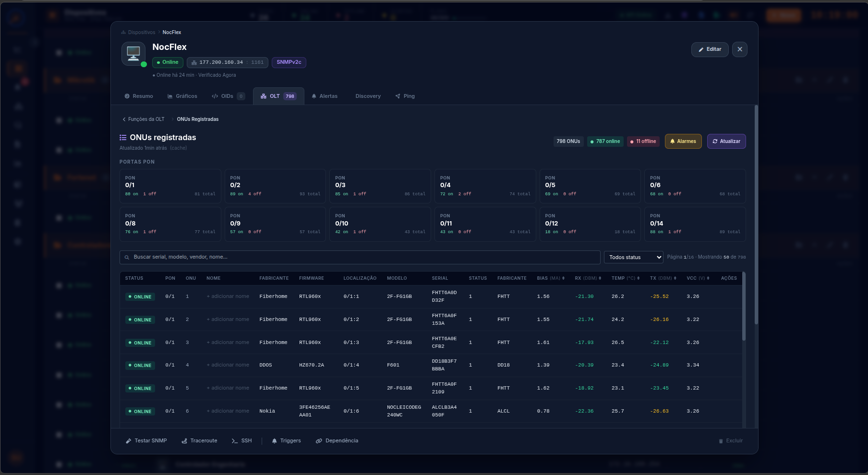
Task: Click the NocFlex device monitor icon
Action: (133, 54)
